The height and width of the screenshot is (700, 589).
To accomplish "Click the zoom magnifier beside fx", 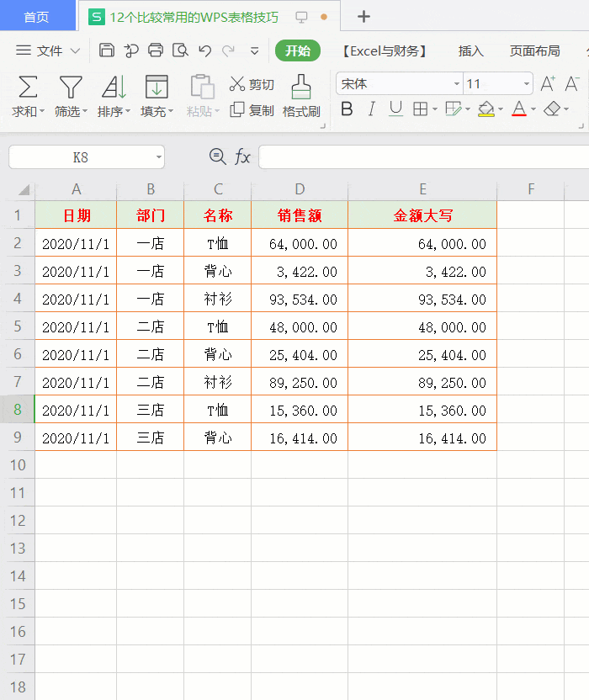I will click(217, 156).
